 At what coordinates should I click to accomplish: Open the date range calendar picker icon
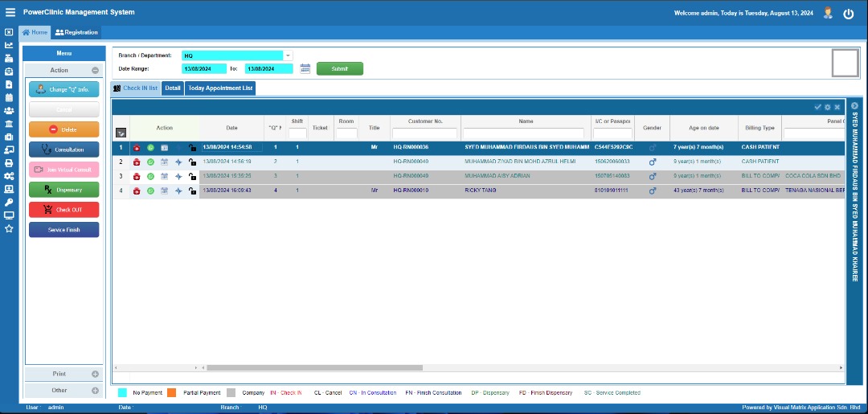(305, 69)
